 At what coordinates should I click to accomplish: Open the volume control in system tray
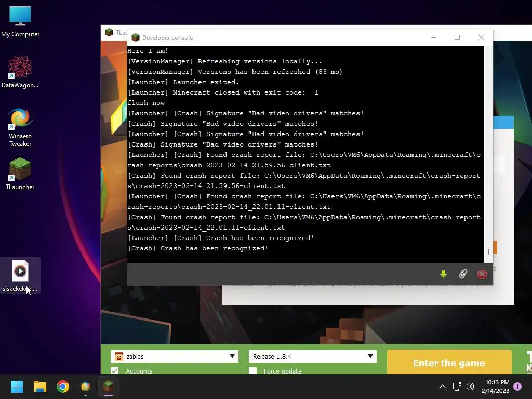(470, 387)
